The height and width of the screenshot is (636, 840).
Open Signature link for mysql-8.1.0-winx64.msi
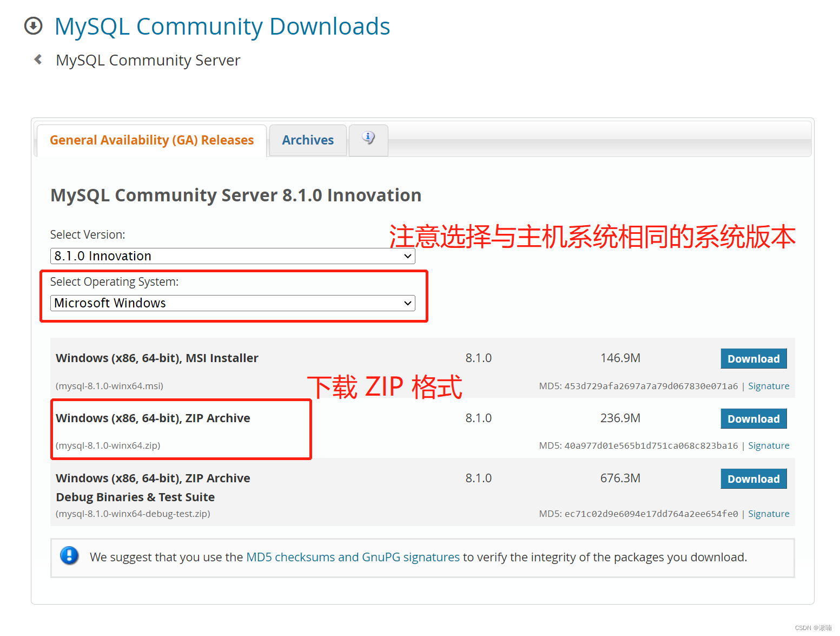click(x=769, y=386)
